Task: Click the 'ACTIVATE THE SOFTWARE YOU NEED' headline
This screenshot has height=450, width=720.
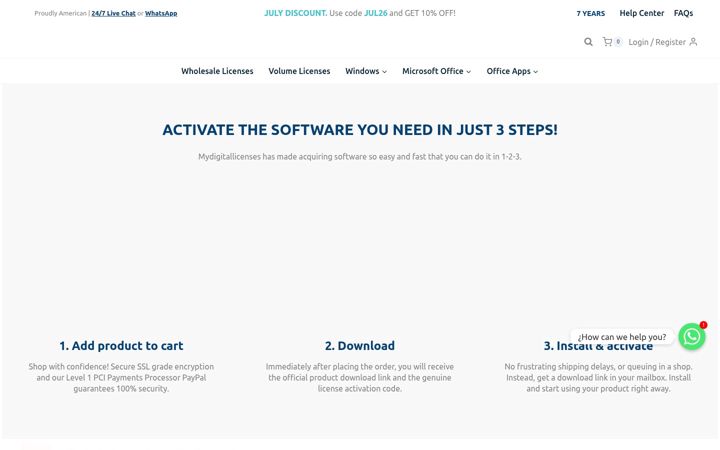Action: point(360,130)
